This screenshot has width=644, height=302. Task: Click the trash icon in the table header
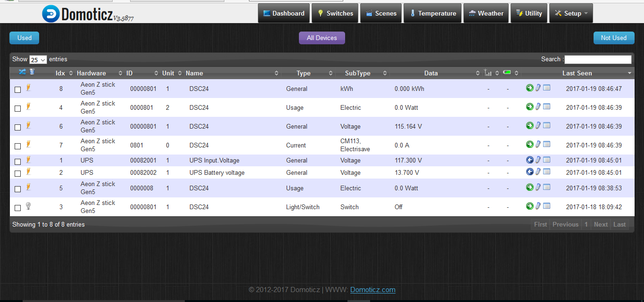[x=32, y=72]
